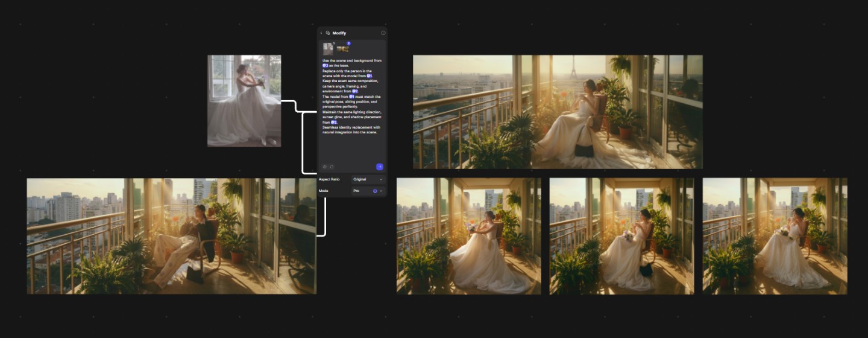Click the blue credit icon in Mode row
Viewport: 868px width, 338px height.
click(376, 191)
